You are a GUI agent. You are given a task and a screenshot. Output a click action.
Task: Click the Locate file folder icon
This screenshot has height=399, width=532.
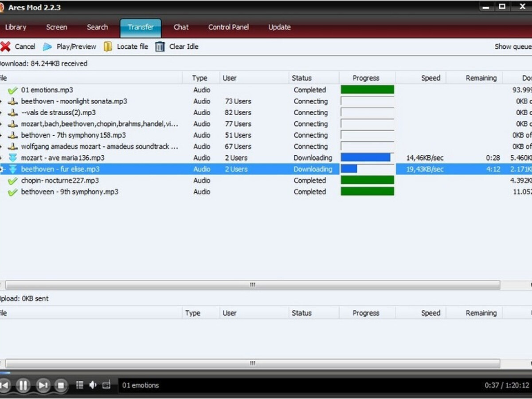point(108,47)
